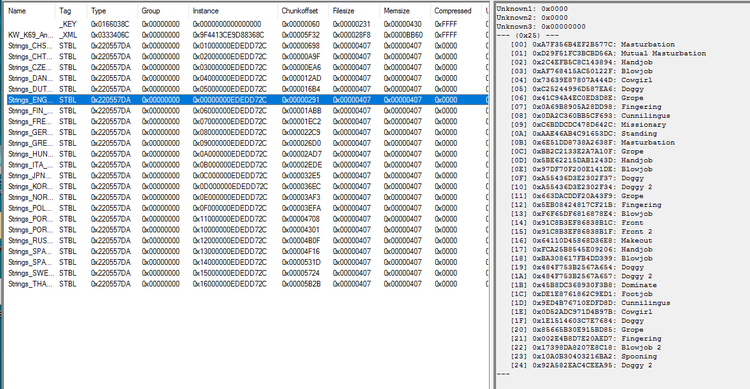Click the Unknown3: 0x00000000 line
The image size is (750, 389).
tap(540, 27)
